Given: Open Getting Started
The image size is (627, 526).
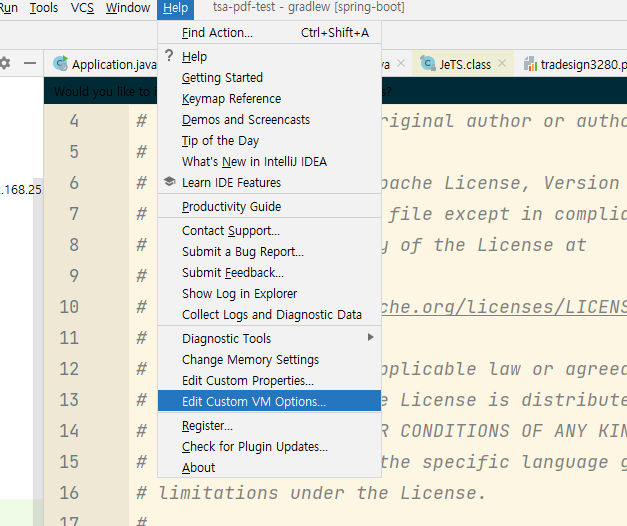Looking at the screenshot, I should (x=269, y=78).
